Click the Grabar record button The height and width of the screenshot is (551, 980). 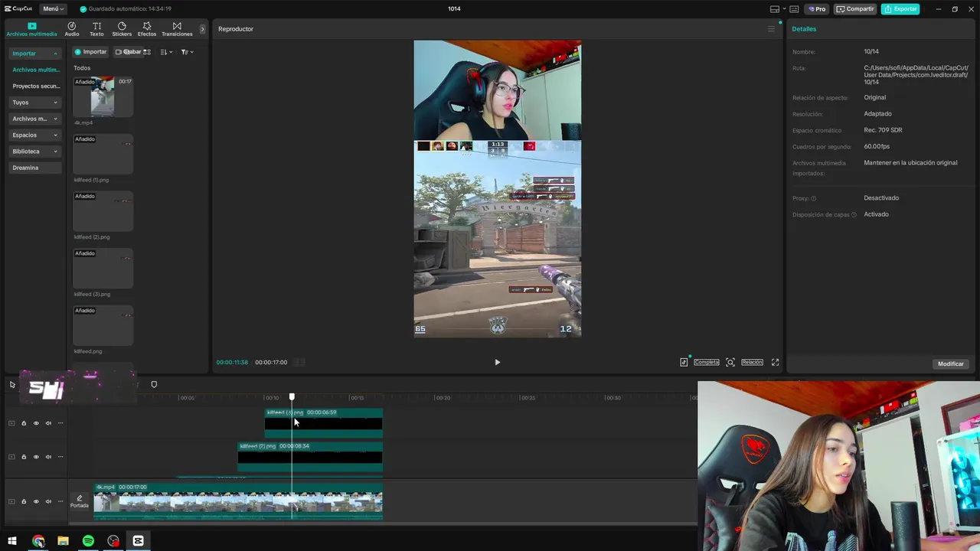128,52
